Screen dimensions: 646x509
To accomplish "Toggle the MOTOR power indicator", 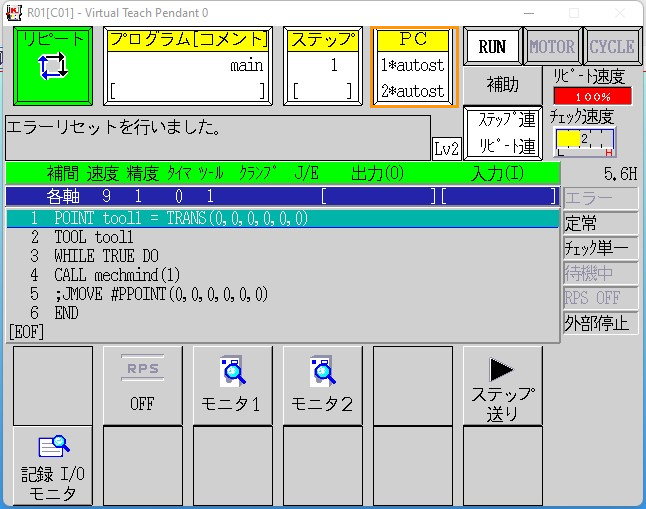I will coord(552,46).
